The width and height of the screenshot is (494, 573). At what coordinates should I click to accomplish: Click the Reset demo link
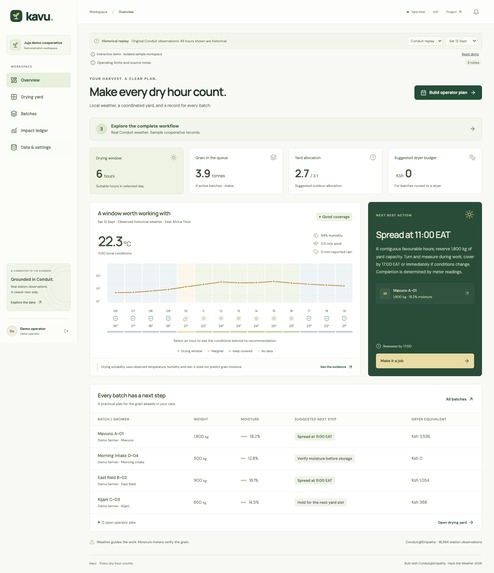click(470, 54)
